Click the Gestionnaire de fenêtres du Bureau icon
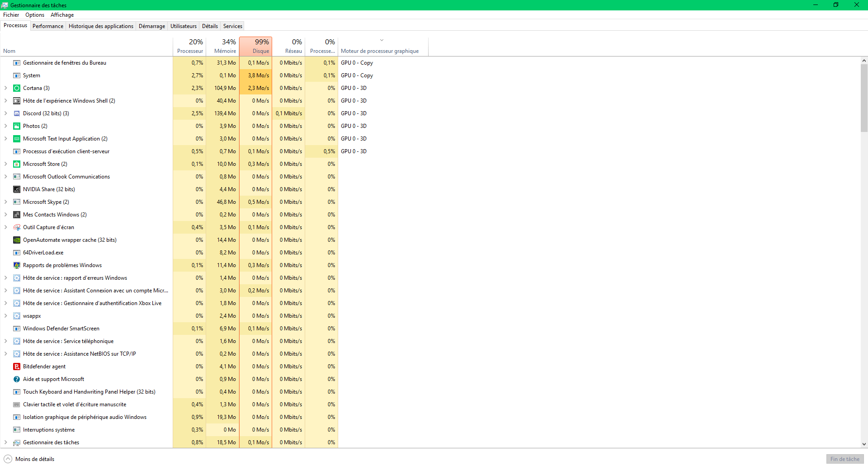The height and width of the screenshot is (470, 868). [17, 63]
